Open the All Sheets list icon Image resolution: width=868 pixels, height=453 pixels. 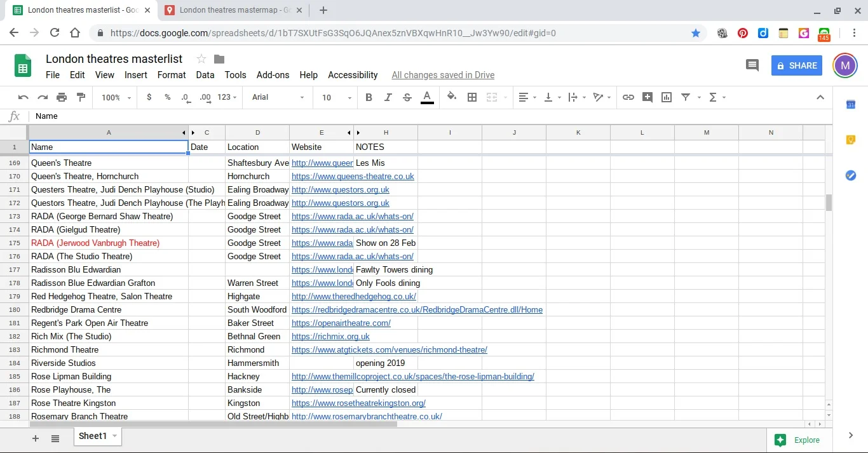55,438
